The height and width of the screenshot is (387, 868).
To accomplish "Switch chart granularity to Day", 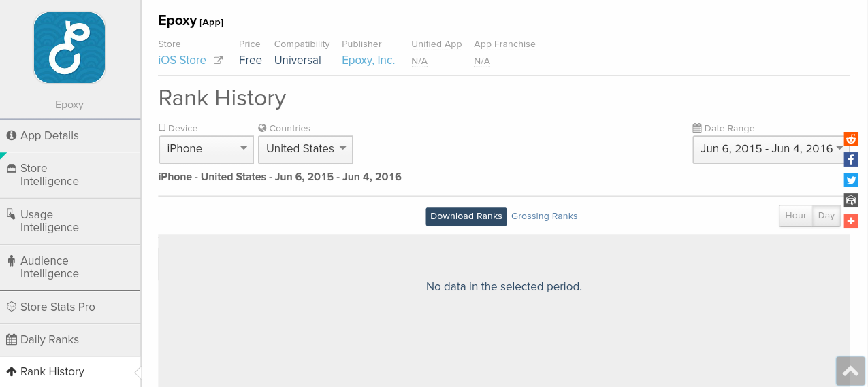I will coord(826,216).
